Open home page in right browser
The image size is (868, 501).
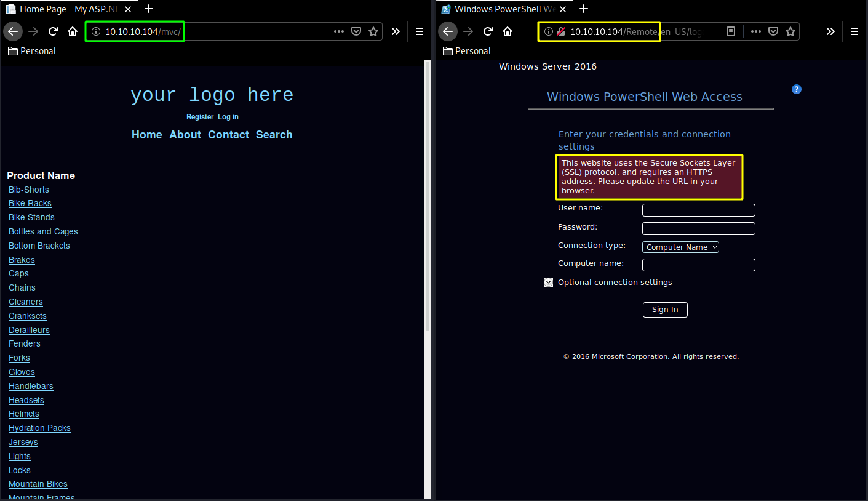[x=507, y=31]
